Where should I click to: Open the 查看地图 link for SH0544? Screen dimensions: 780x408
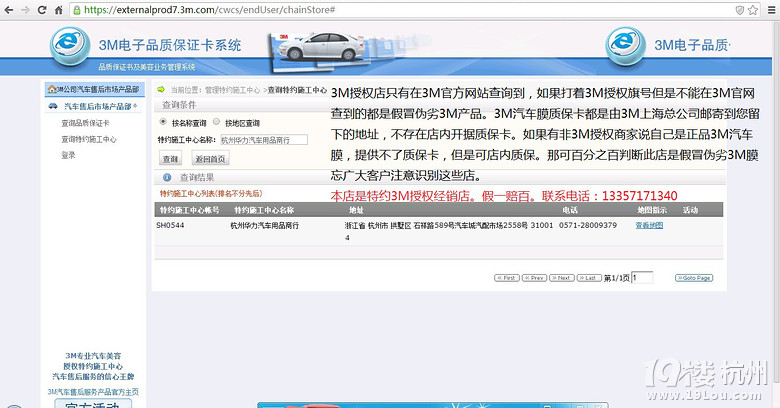click(x=649, y=225)
